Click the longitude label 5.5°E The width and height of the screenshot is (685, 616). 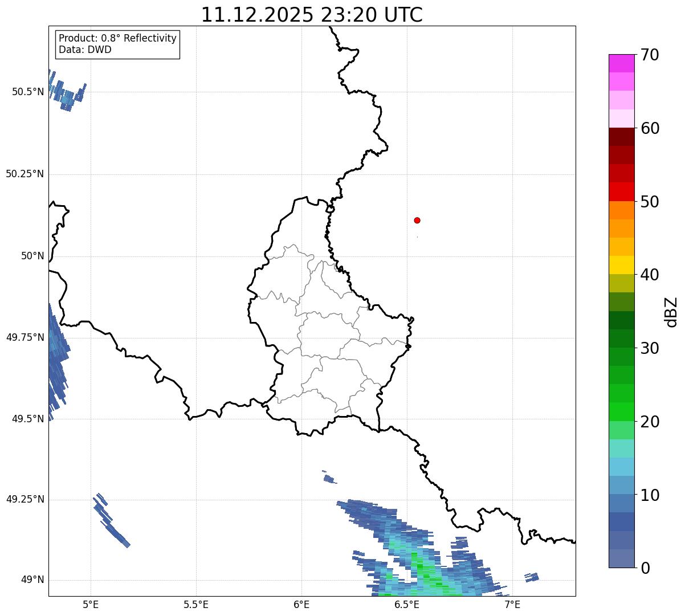tap(196, 604)
